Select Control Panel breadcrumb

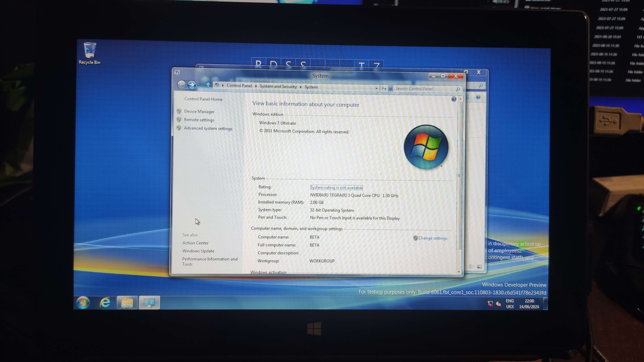pos(239,86)
